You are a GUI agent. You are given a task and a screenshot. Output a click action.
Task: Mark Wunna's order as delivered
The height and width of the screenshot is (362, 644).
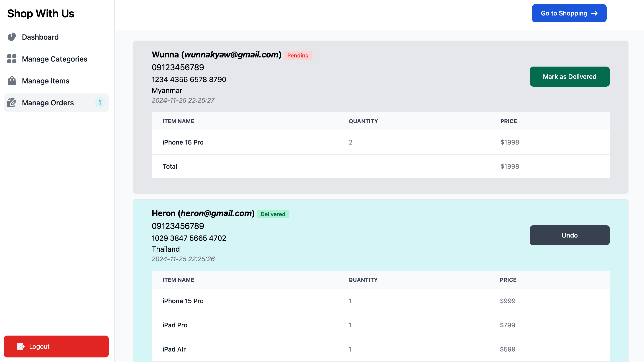569,77
